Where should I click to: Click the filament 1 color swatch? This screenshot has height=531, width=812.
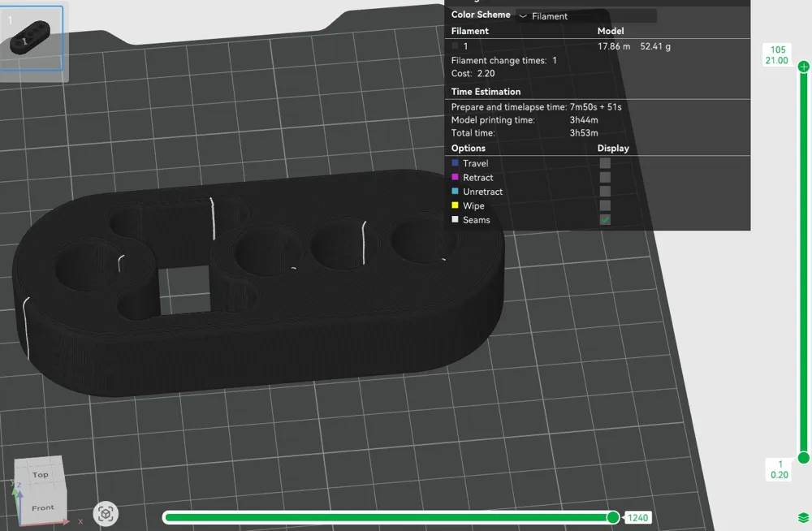click(x=453, y=46)
